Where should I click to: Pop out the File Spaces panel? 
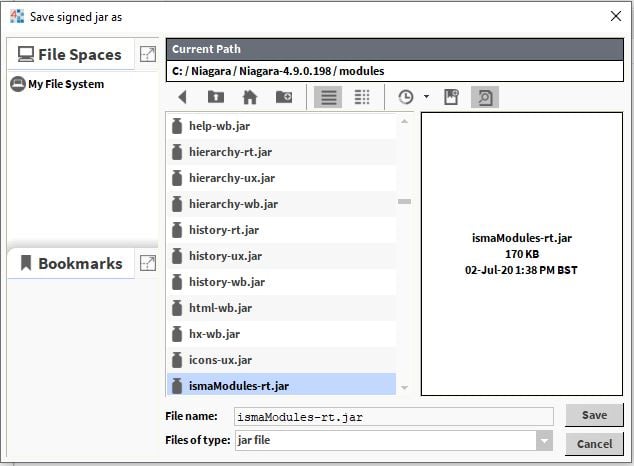(148, 54)
